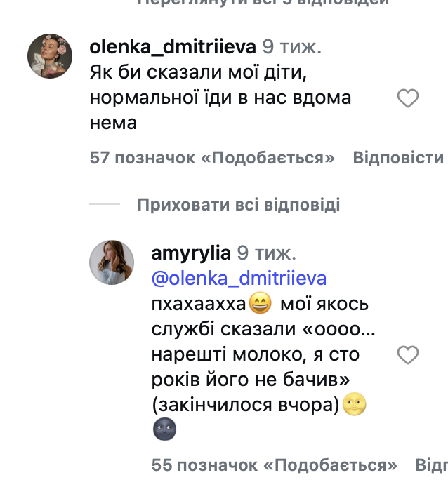This screenshot has width=448, height=501.
Task: Click the "9 тиж." timestamp beside olenka_dmitriieva
Action: [291, 47]
